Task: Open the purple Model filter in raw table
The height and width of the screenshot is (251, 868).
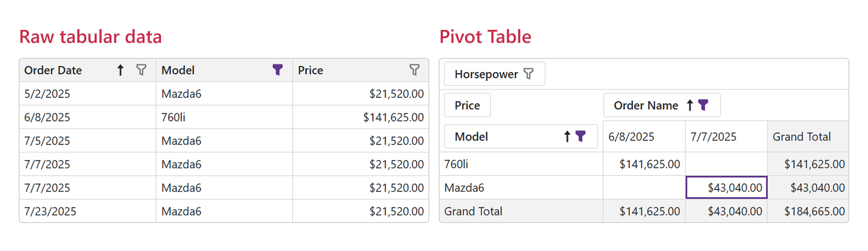Action: pyautogui.click(x=278, y=70)
